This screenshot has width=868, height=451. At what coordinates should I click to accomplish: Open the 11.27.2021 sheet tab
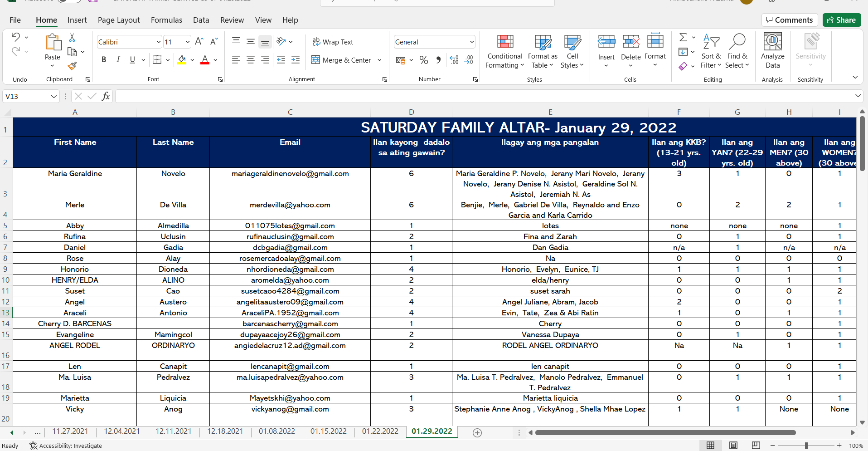point(70,431)
